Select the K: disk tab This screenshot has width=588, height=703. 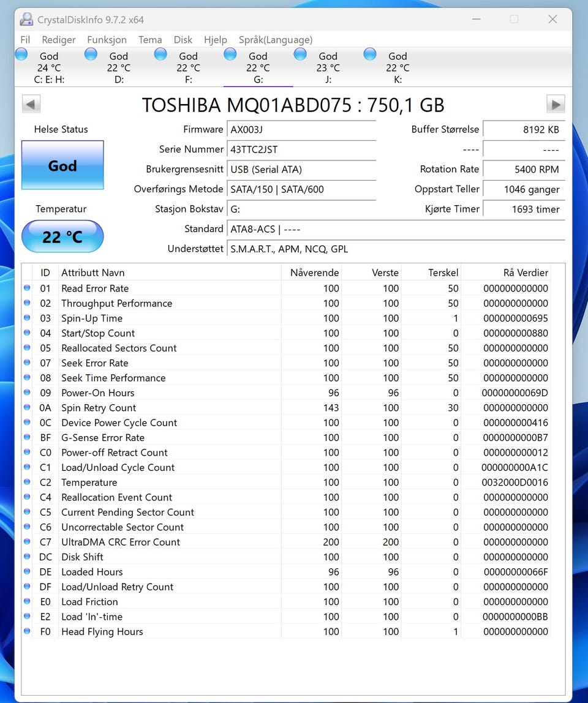click(398, 67)
